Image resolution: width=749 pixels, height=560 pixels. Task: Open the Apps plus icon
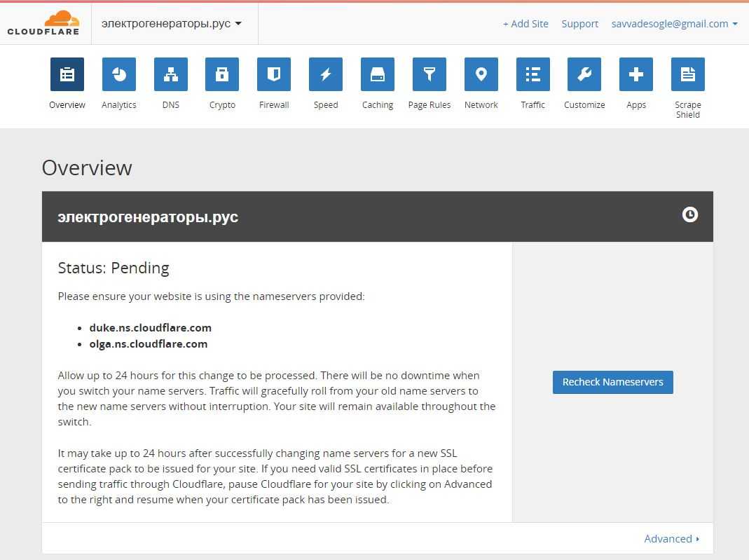[x=636, y=74]
